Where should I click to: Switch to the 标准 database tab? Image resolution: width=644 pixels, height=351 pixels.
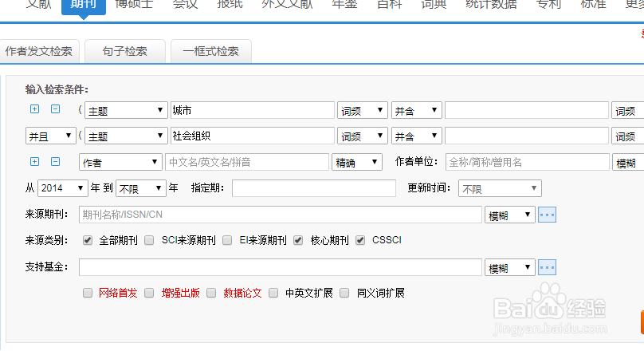pos(593,5)
